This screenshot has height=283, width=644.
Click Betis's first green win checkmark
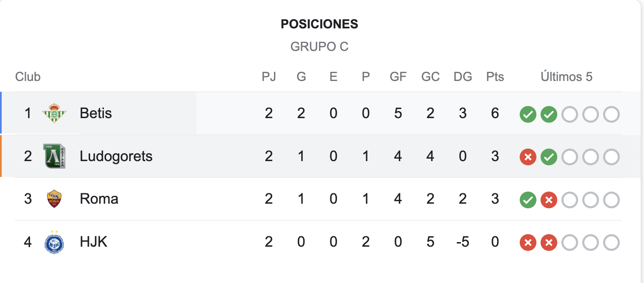[528, 114]
